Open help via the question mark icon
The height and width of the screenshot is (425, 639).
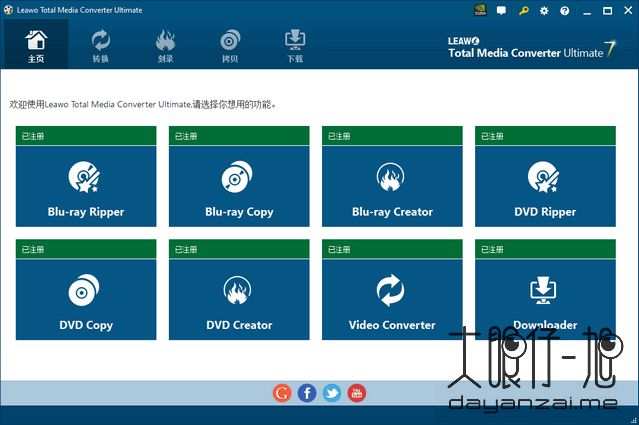(564, 11)
